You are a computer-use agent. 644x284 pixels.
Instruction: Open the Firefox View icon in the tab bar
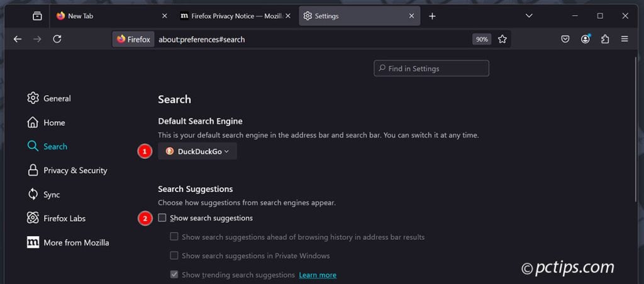tap(38, 16)
